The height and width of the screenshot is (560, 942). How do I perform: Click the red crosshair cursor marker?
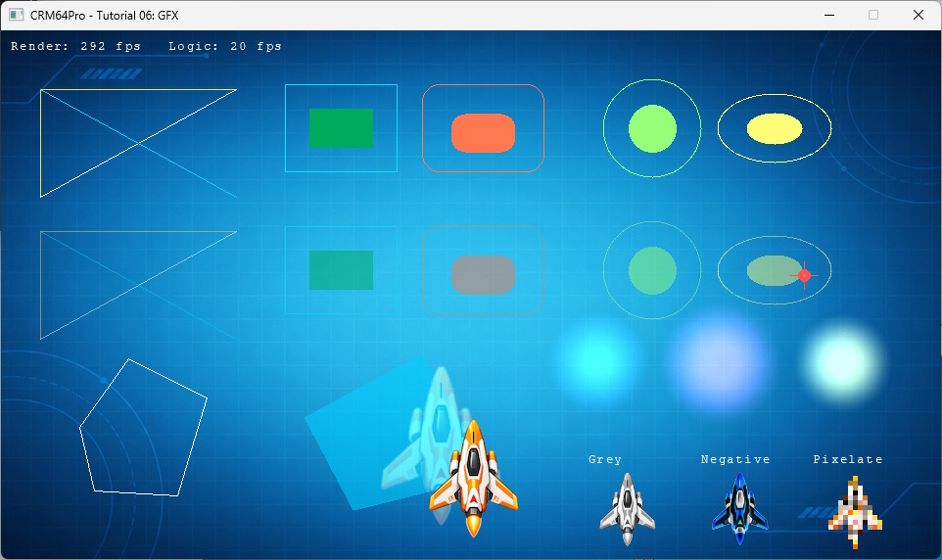point(805,275)
